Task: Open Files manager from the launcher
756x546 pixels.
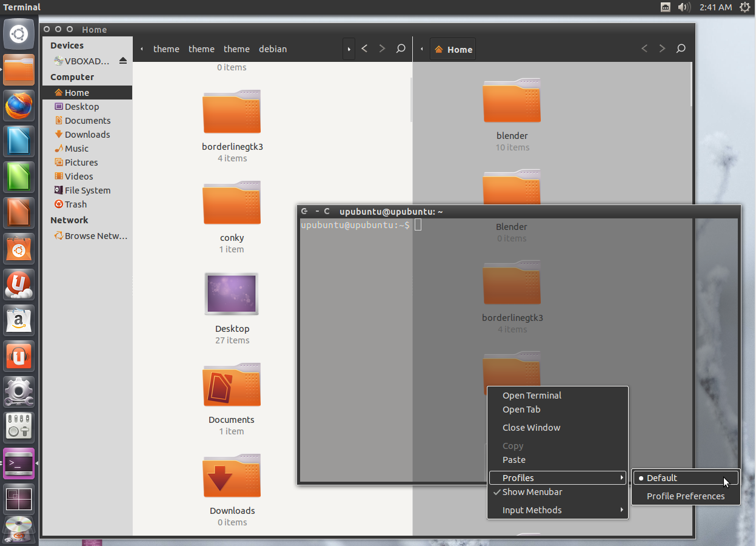Action: coord(19,70)
